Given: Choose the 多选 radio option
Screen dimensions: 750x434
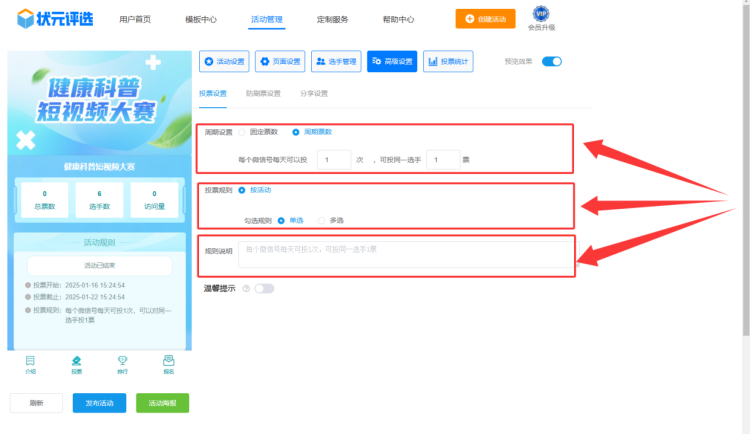Looking at the screenshot, I should (x=321, y=220).
